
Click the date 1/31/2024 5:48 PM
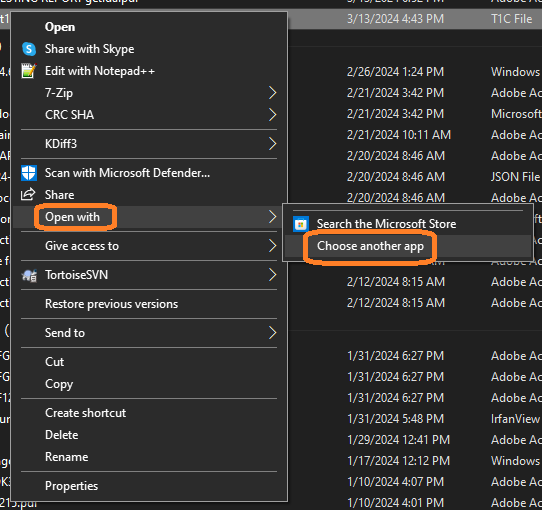coord(395,419)
